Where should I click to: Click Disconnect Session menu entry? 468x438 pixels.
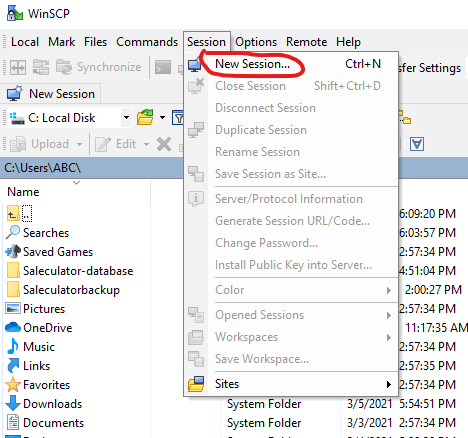tap(291, 108)
